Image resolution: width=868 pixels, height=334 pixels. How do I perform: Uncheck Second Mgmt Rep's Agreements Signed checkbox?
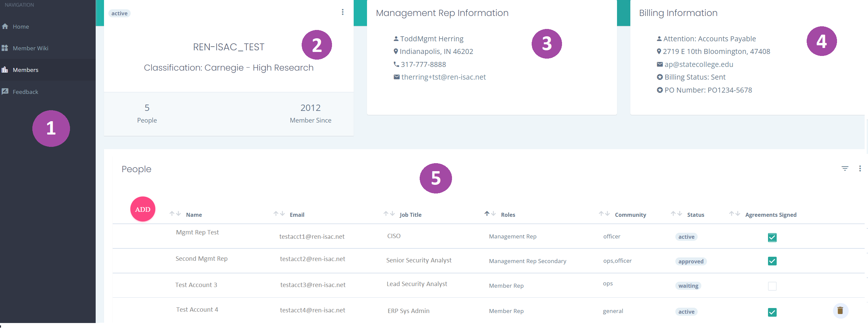pyautogui.click(x=772, y=261)
